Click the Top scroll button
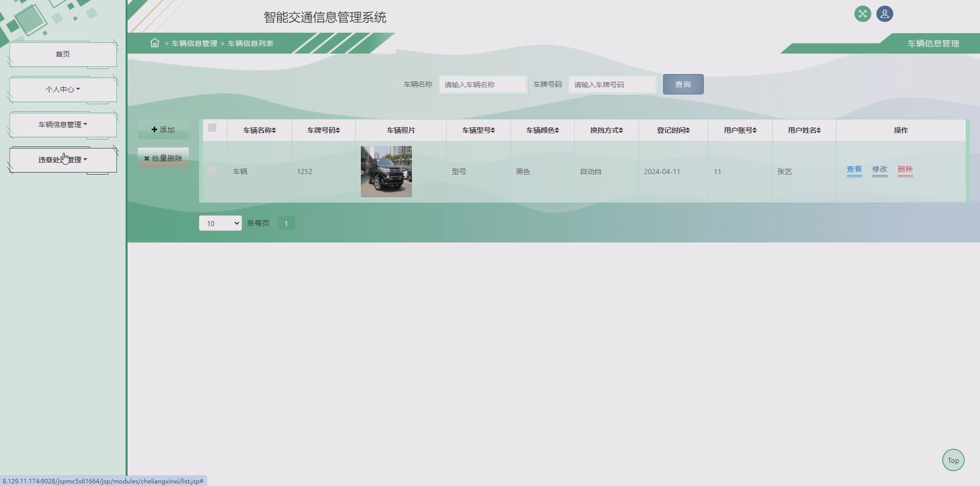 (x=953, y=460)
